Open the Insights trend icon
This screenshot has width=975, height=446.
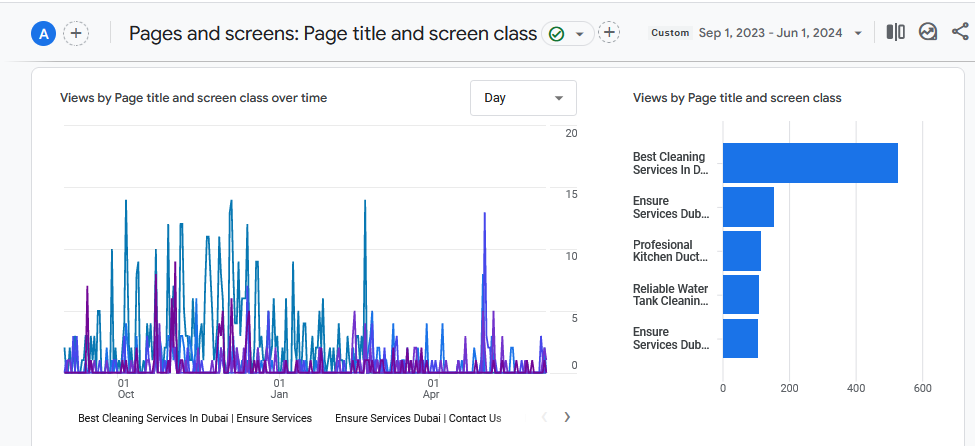[928, 33]
